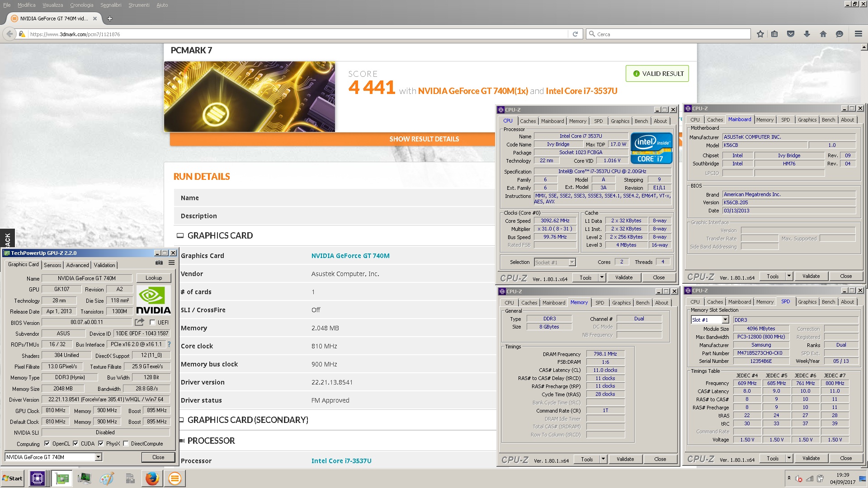Switch to the Advanced tab in GPU-Z
The width and height of the screenshot is (868, 488).
[x=78, y=265]
